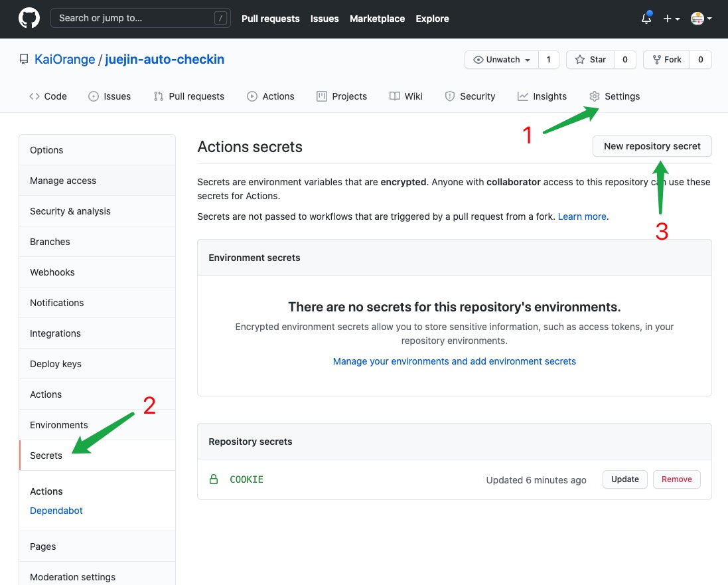Switch to the Security tab
Image resolution: width=728 pixels, height=585 pixels.
click(471, 96)
